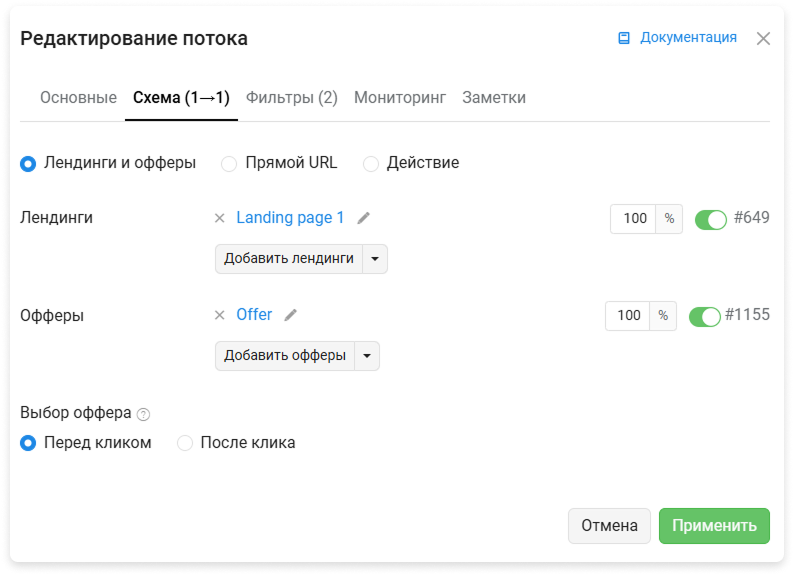Viewport: 794px width, 576px height.
Task: Show help tooltip next to Выбор оффера
Action: pyautogui.click(x=143, y=414)
